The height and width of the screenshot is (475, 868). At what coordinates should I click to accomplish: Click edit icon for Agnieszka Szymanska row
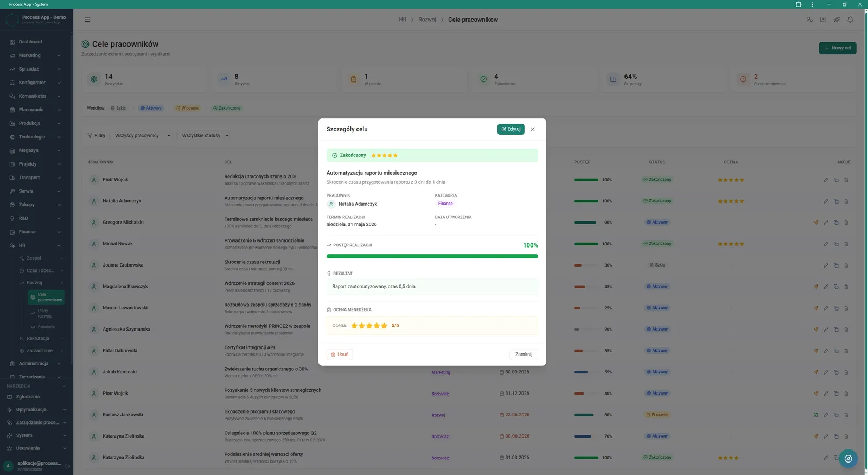826,330
